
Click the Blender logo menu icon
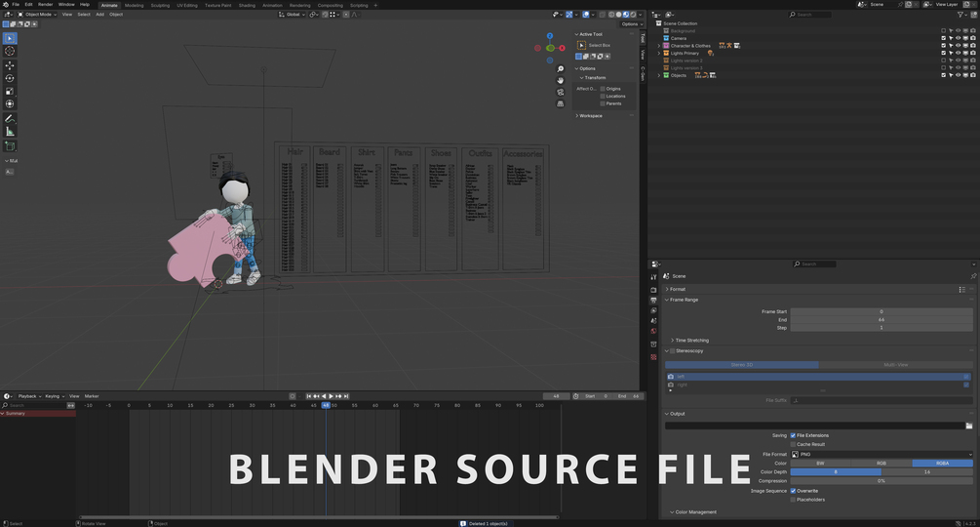click(6, 4)
